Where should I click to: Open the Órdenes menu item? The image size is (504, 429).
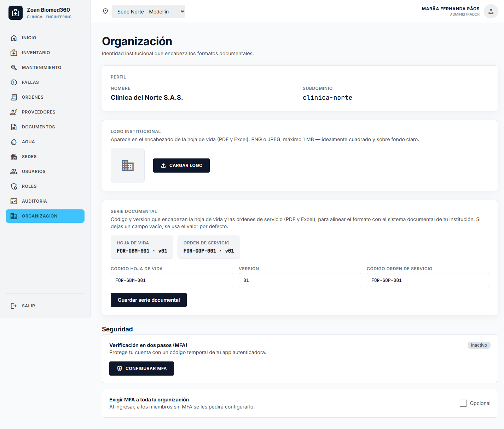click(x=45, y=97)
